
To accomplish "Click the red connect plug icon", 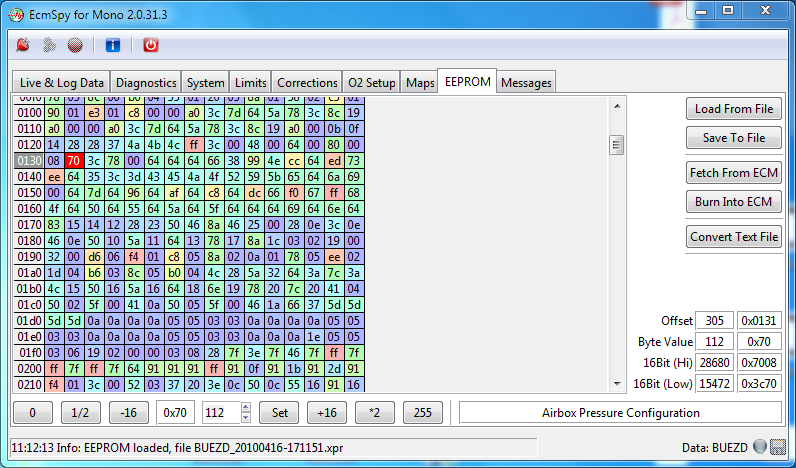I will point(24,45).
